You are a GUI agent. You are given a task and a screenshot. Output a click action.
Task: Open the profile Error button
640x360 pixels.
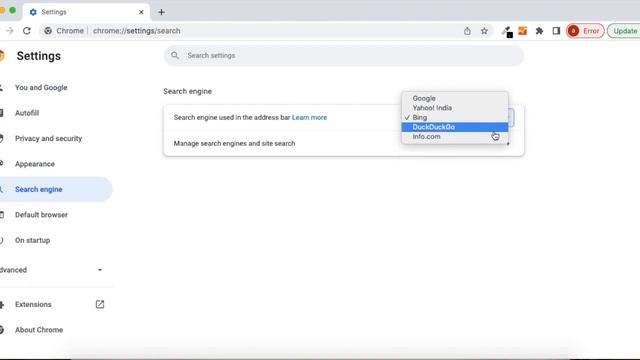(x=585, y=31)
